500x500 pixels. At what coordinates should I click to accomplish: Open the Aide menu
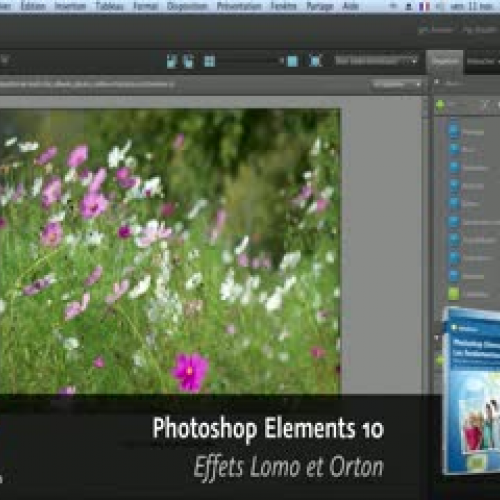(351, 6)
